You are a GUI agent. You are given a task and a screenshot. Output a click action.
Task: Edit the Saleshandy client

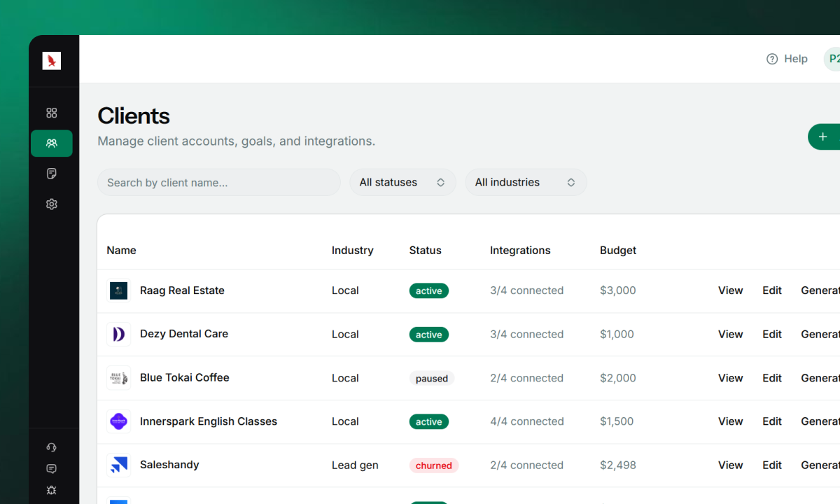772,465
